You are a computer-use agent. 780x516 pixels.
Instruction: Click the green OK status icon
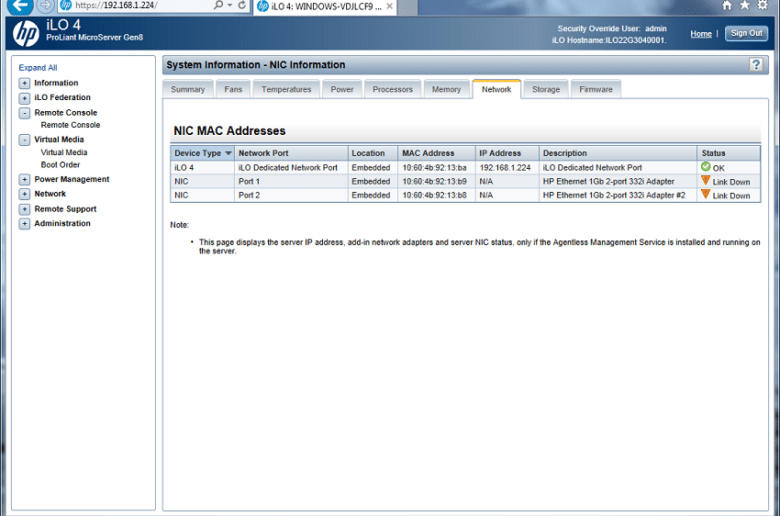[705, 167]
